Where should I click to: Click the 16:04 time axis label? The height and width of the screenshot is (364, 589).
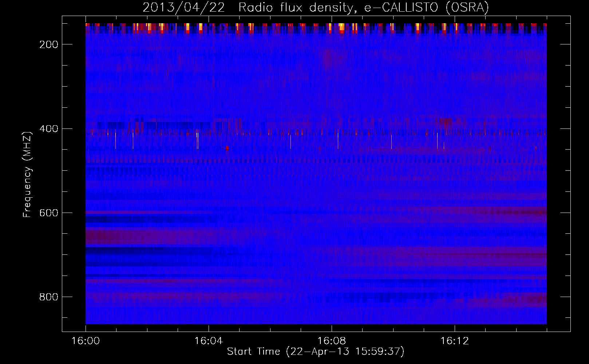(x=209, y=341)
